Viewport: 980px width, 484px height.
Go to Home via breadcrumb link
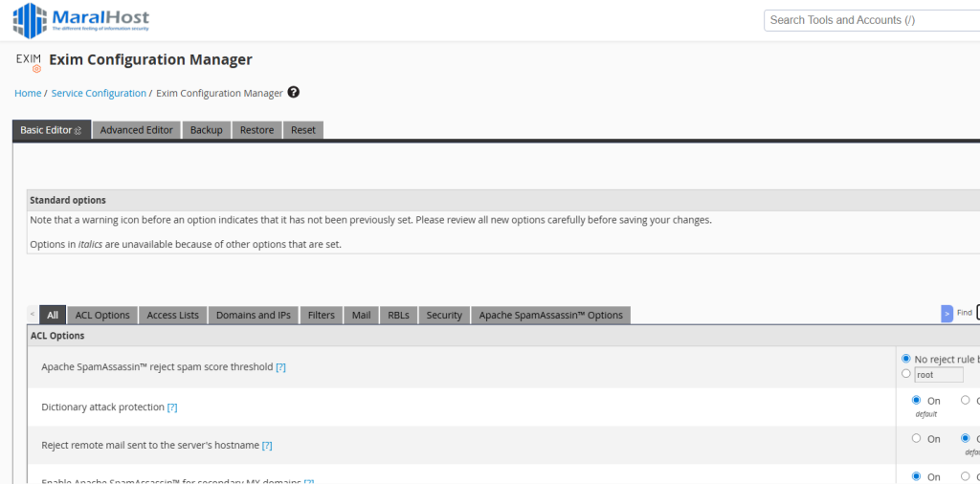coord(28,94)
